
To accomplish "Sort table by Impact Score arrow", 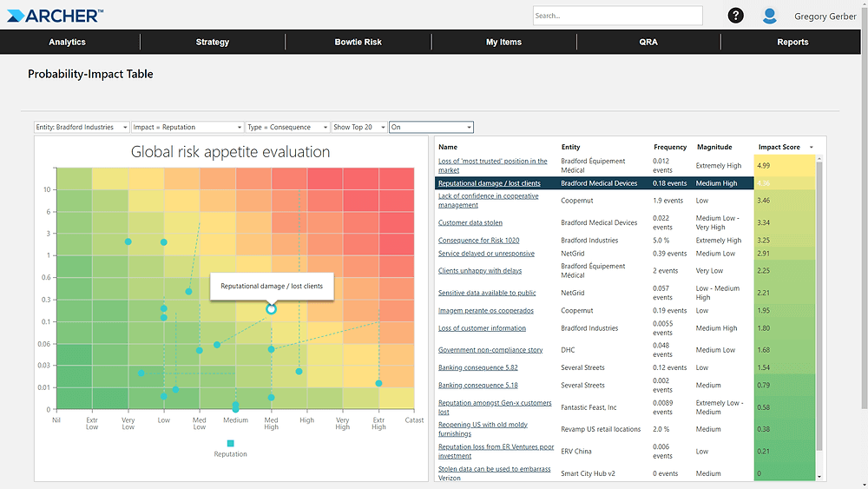I will [x=812, y=148].
